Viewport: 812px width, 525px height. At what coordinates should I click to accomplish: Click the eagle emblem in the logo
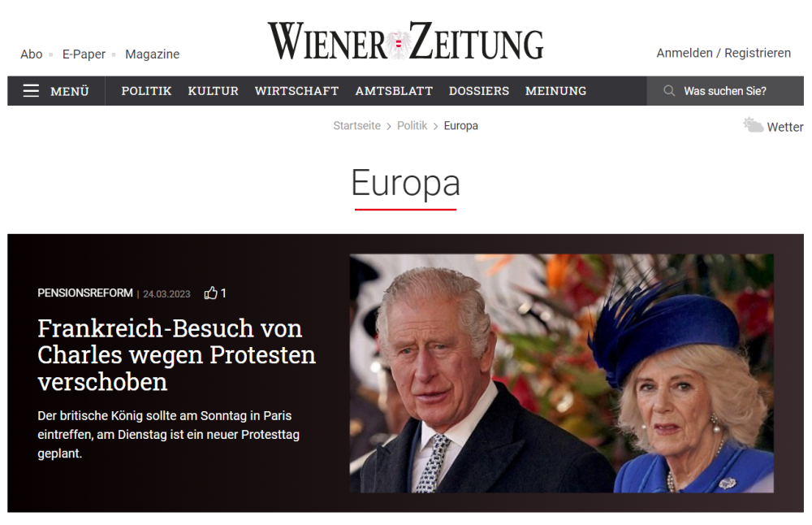(398, 45)
